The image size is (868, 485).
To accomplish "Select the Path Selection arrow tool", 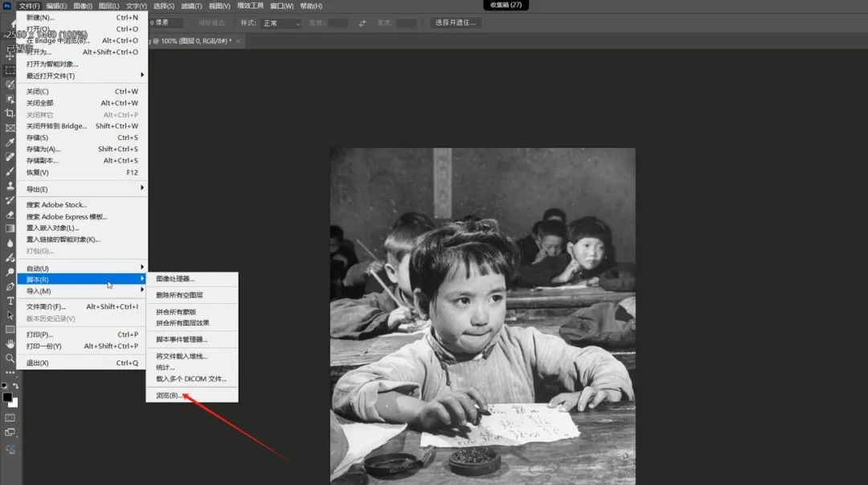I will point(10,315).
